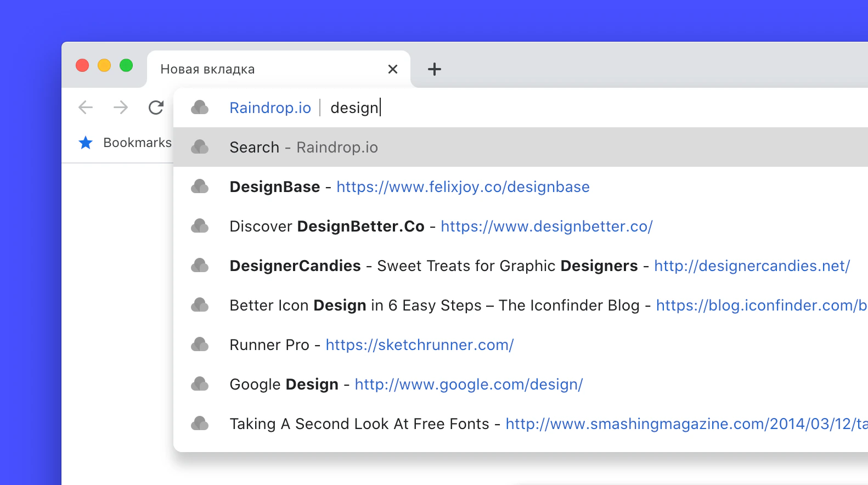Reload the page with refresh icon
Image resolution: width=868 pixels, height=485 pixels.
pos(156,107)
